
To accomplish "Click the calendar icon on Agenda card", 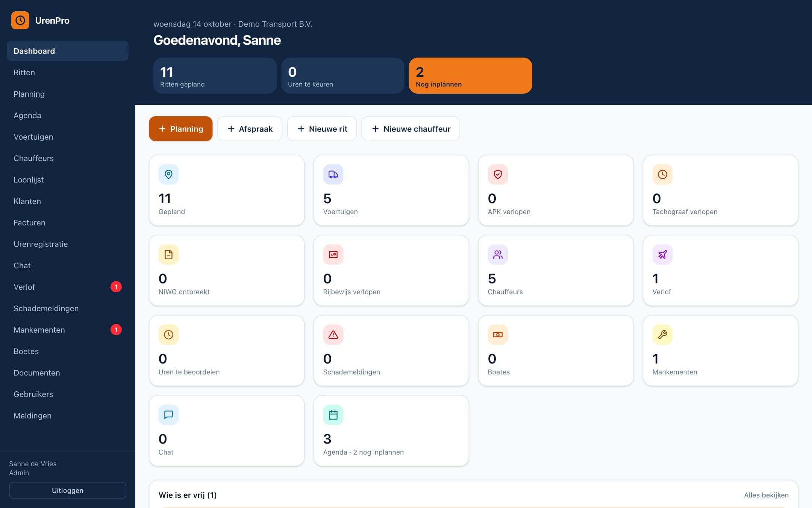I will tap(333, 415).
